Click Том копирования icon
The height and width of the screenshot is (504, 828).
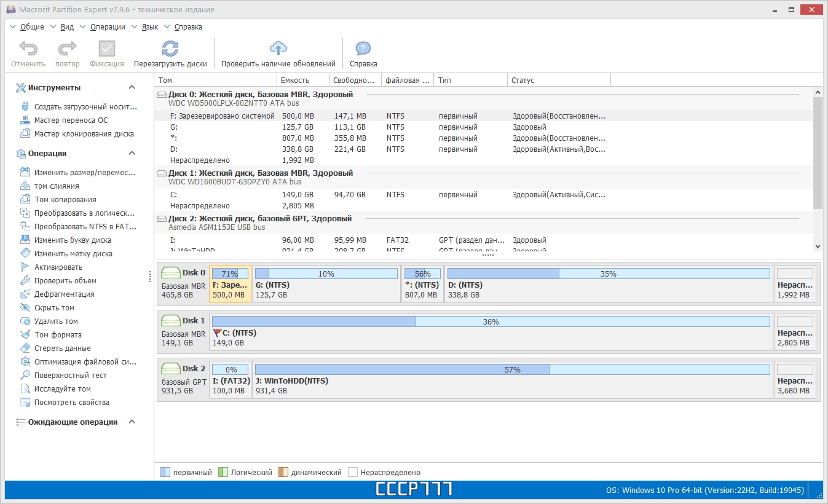pyautogui.click(x=25, y=199)
